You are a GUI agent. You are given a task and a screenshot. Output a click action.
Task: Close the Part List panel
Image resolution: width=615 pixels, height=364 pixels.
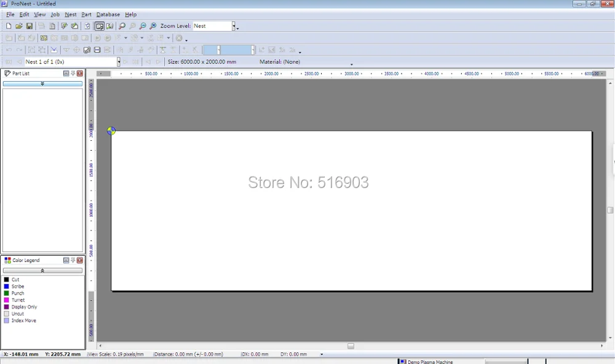[x=80, y=73]
